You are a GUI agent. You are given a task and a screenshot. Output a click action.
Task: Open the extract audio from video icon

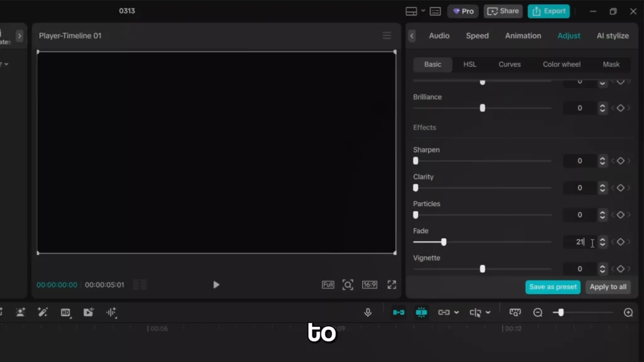coord(89,312)
